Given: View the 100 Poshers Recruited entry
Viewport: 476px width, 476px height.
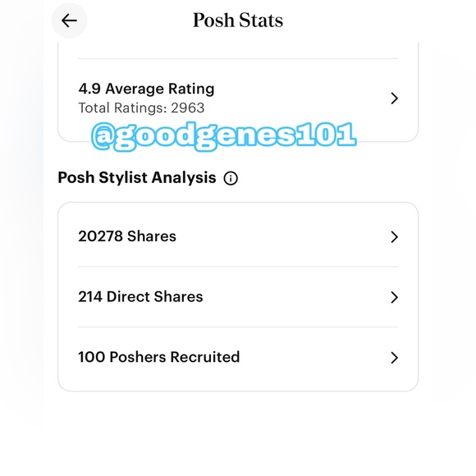Looking at the screenshot, I should [x=238, y=357].
